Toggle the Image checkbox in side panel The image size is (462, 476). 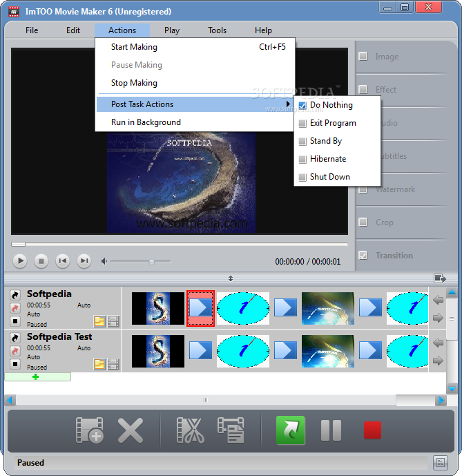click(363, 57)
